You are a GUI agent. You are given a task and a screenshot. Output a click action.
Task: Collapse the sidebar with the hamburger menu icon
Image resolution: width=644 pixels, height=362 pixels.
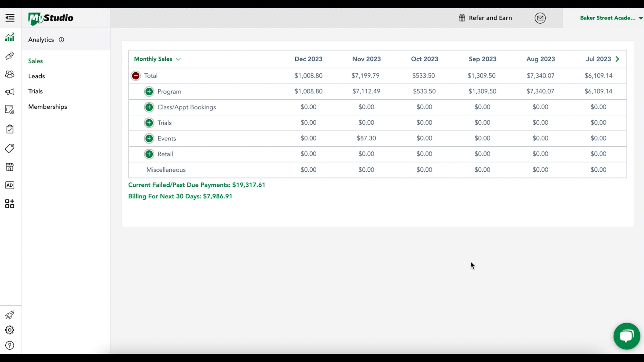click(x=10, y=18)
